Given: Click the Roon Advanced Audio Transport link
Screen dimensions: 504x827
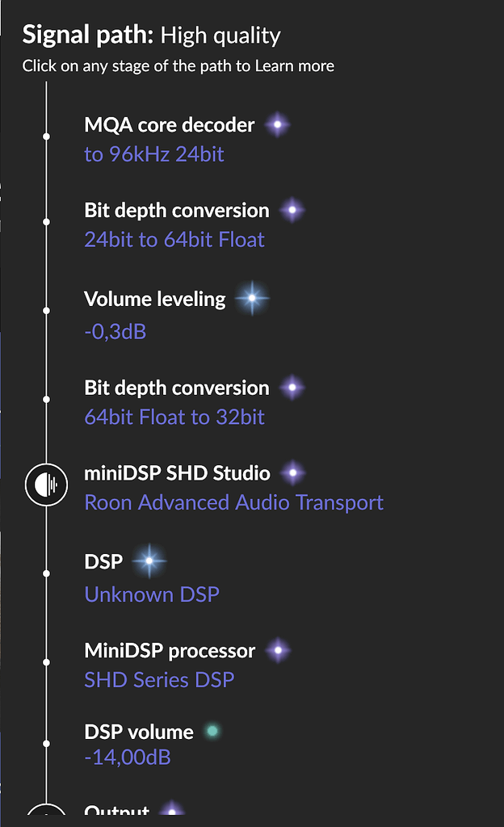Looking at the screenshot, I should point(233,503).
